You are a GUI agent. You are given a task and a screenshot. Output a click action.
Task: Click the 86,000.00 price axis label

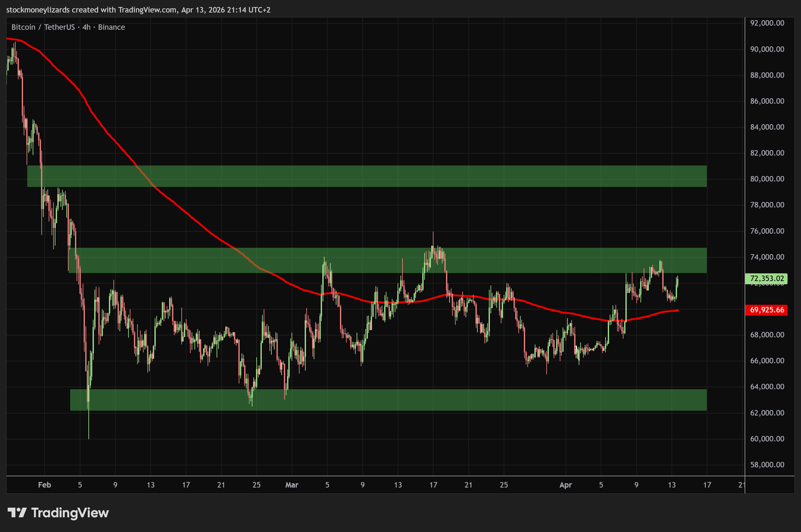pyautogui.click(x=767, y=101)
